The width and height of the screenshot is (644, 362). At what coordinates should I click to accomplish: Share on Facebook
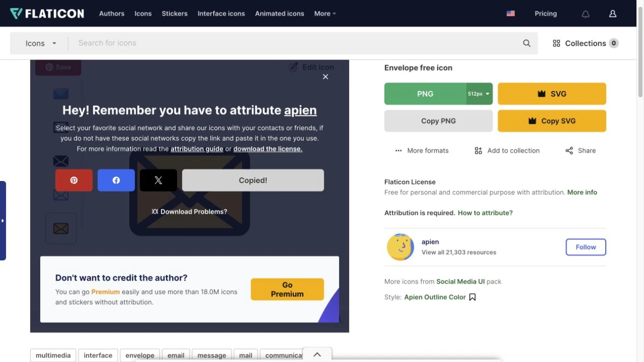tap(116, 180)
